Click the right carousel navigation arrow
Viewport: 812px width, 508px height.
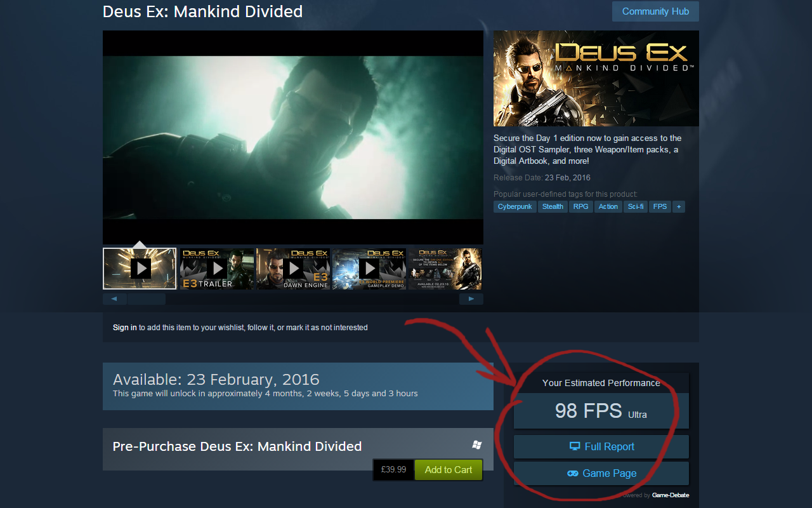coord(471,298)
